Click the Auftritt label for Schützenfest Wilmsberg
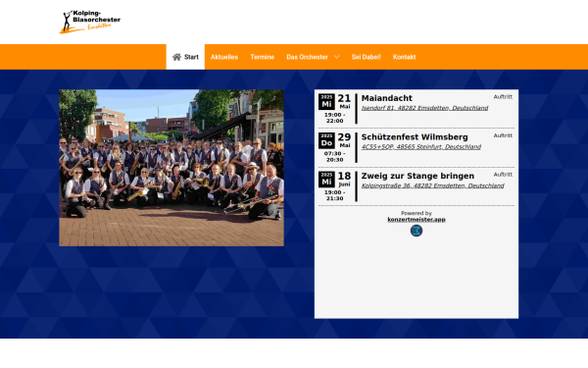Screen dimensions: 588x368 (x=503, y=135)
